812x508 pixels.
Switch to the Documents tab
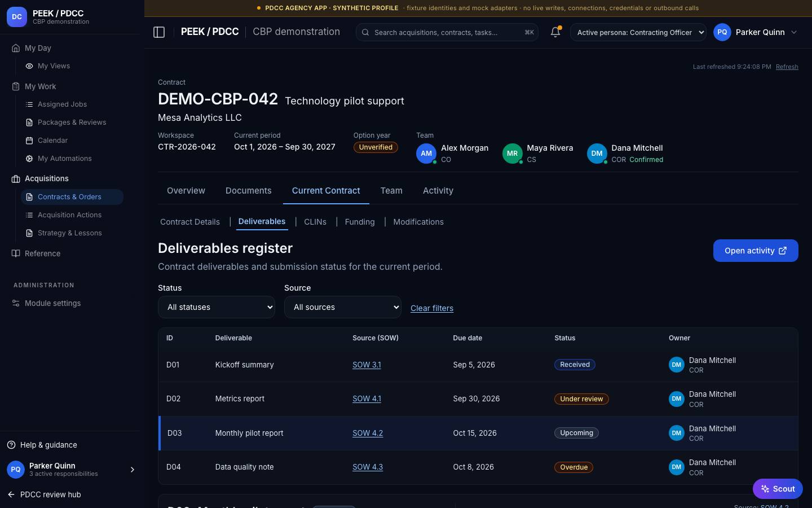pos(249,191)
